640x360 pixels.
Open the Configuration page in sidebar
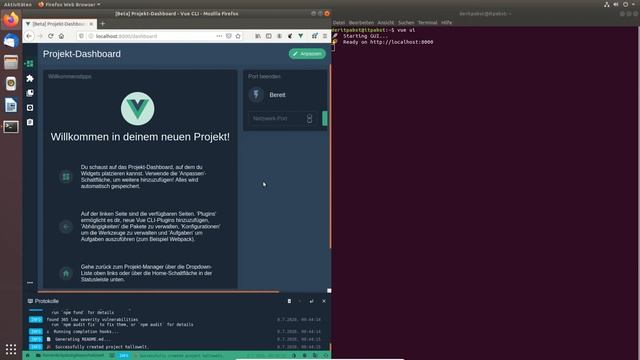coord(30,108)
